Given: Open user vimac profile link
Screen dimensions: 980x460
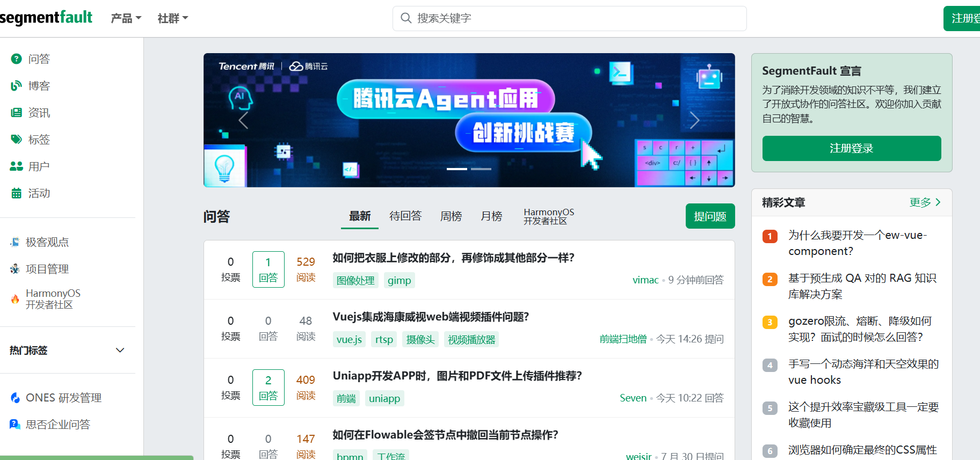Looking at the screenshot, I should (645, 280).
